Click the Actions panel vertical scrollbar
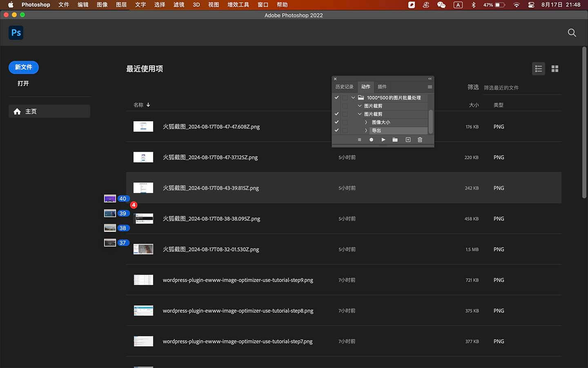The height and width of the screenshot is (368, 588). click(430, 121)
